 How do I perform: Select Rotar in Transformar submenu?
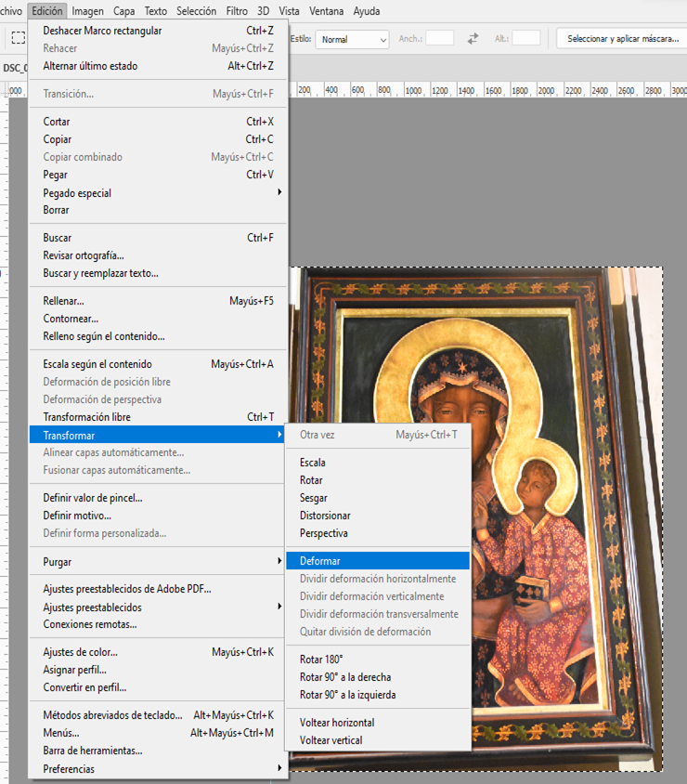pyautogui.click(x=378, y=480)
